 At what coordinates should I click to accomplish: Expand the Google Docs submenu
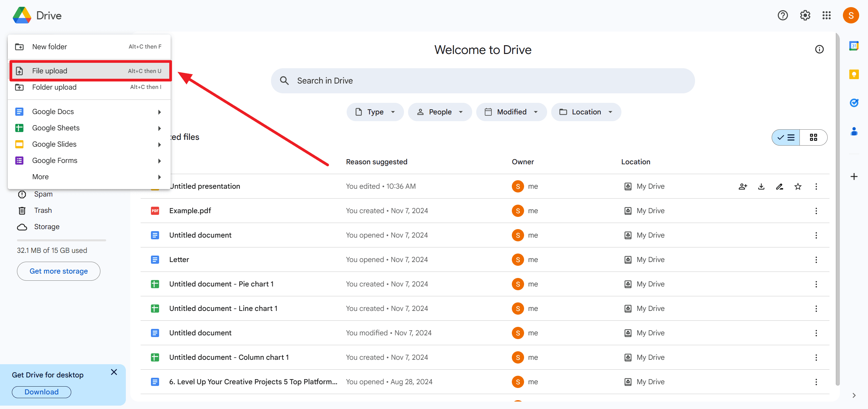pyautogui.click(x=89, y=112)
